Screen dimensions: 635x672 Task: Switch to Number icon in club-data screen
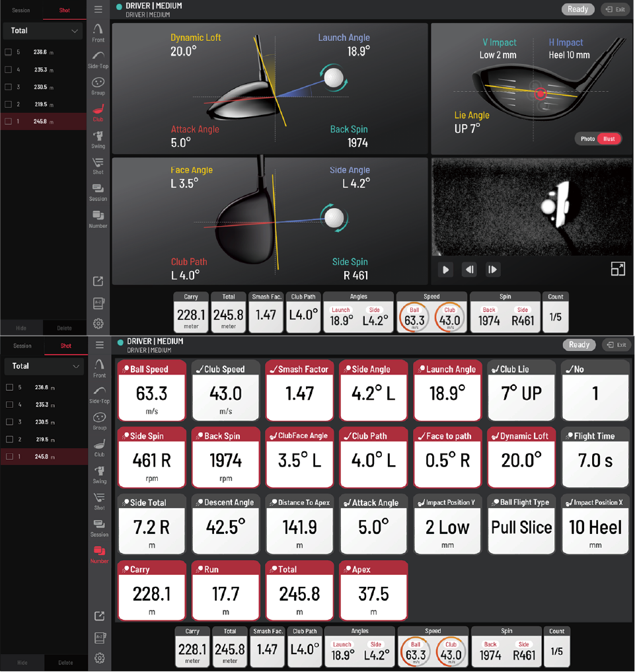click(x=98, y=219)
